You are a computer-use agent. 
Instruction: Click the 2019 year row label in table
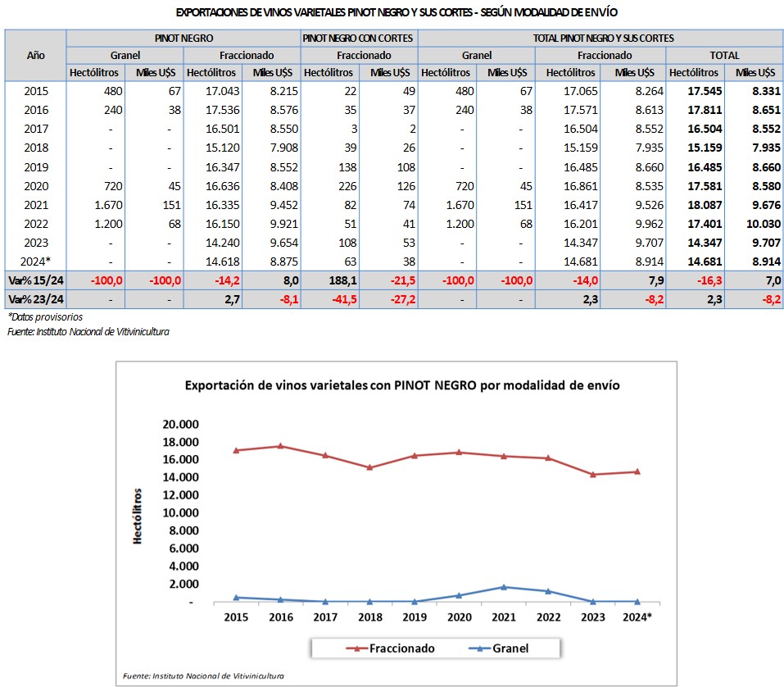pos(35,166)
